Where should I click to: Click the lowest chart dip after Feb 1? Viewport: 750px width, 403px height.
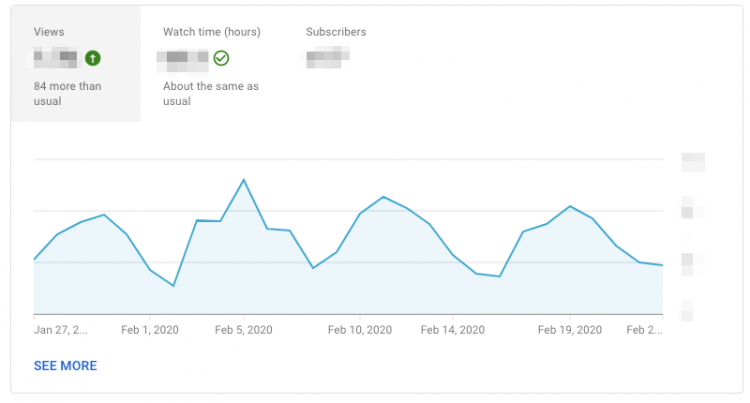pos(174,286)
